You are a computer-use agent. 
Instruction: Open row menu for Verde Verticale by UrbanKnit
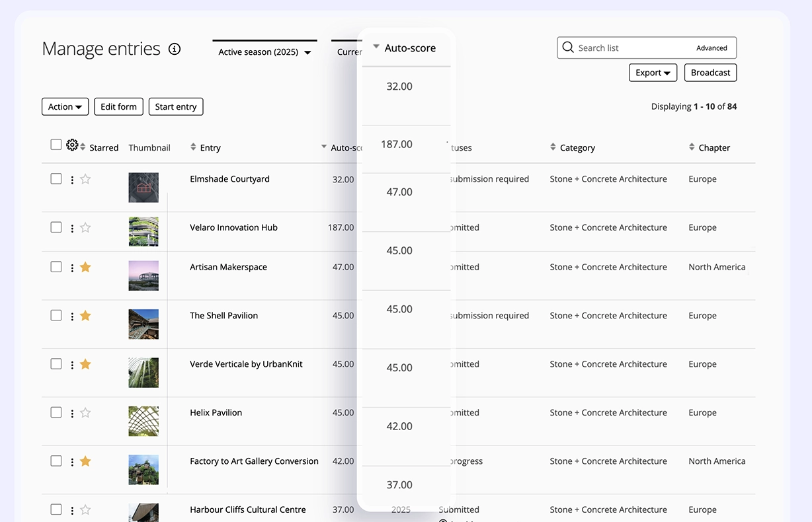point(72,365)
